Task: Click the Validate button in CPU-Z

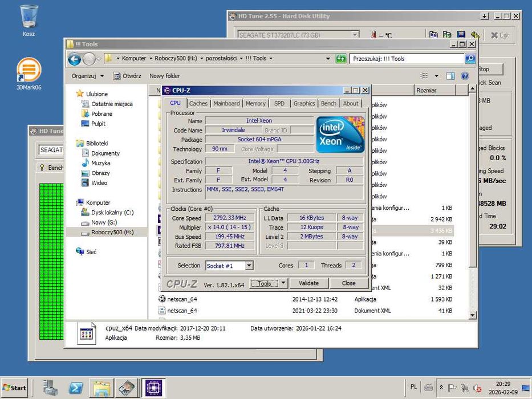Action: [x=308, y=283]
